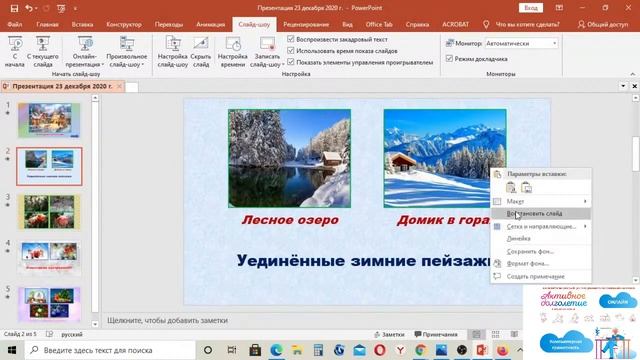Viewport: 640px width, 360px height.
Task: Click the ribbon display options icon
Action: pos(559,8)
